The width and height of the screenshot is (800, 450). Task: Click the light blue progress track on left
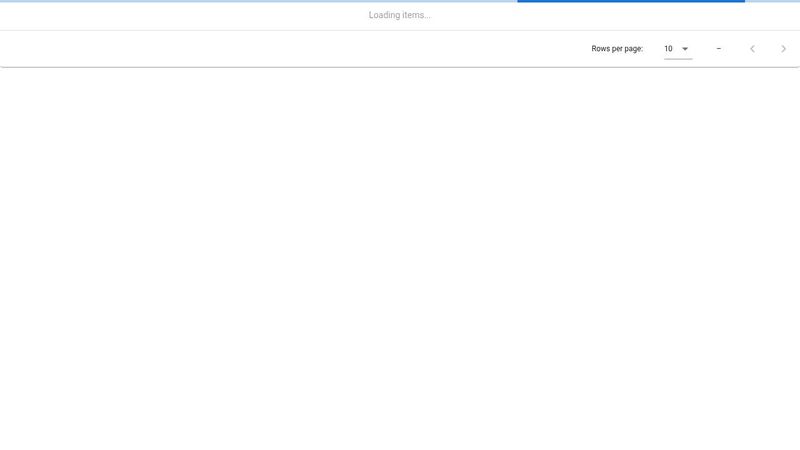pos(250,1)
